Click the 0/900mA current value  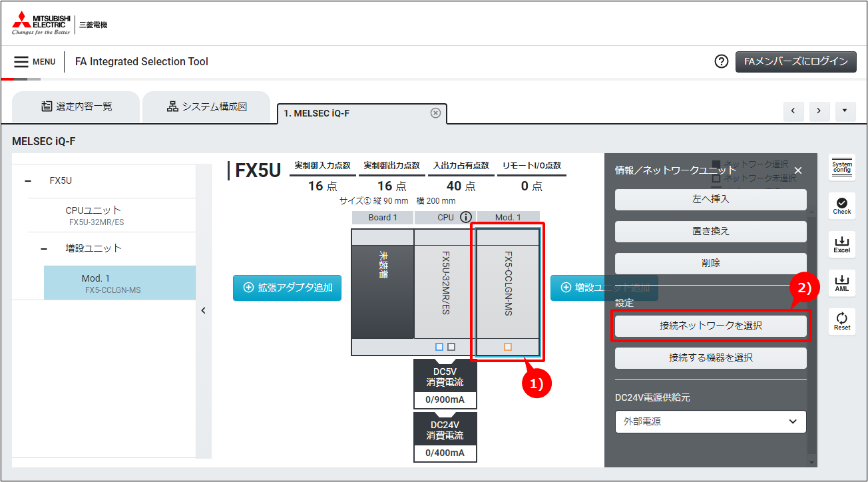coord(445,400)
